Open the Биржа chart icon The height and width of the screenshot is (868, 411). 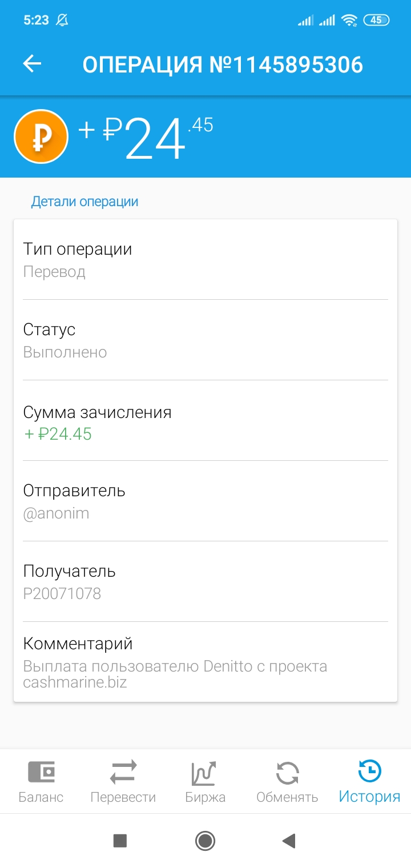coord(205,773)
